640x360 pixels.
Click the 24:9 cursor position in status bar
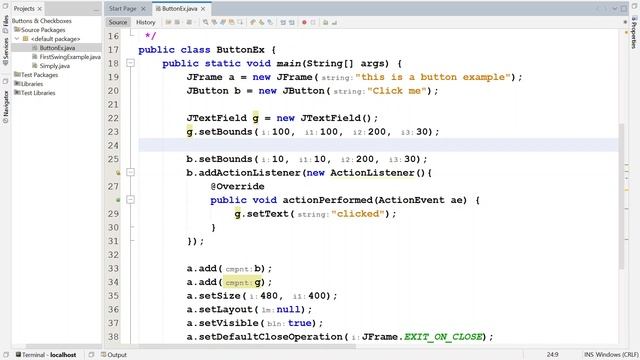coord(553,355)
